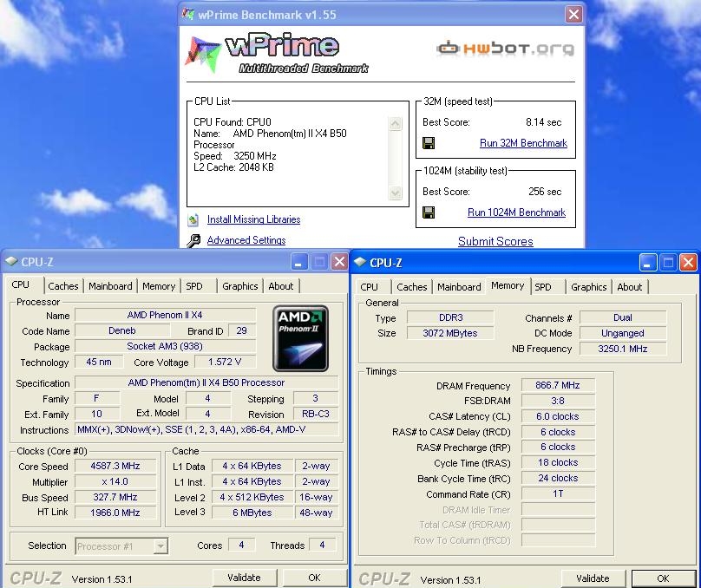Click the Submit Scores link
The width and height of the screenshot is (701, 588).
pos(495,241)
